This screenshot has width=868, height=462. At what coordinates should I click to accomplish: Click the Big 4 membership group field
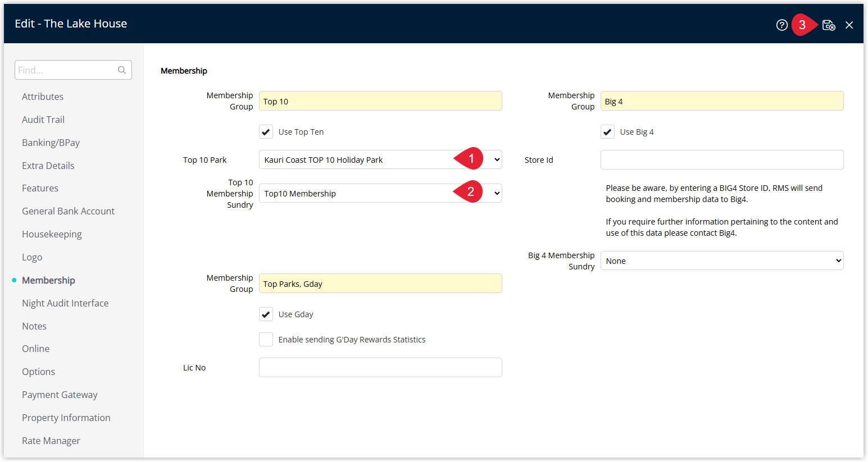(x=722, y=101)
